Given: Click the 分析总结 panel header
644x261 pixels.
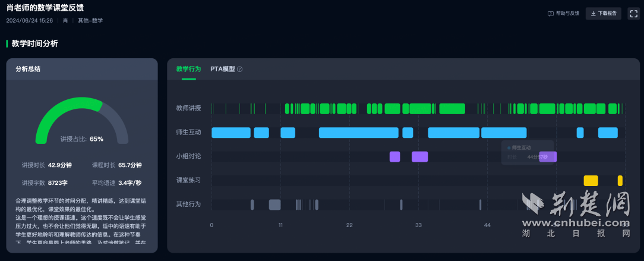Looking at the screenshot, I should 82,69.
